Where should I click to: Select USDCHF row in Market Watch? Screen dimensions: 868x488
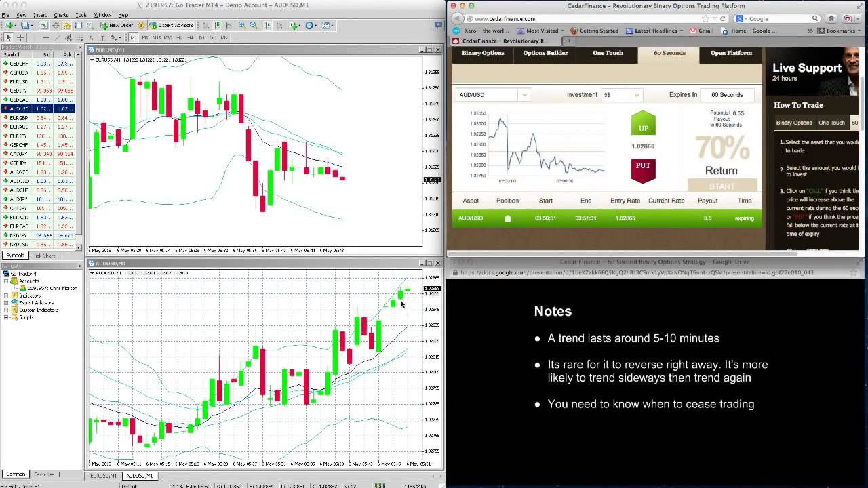(38, 63)
